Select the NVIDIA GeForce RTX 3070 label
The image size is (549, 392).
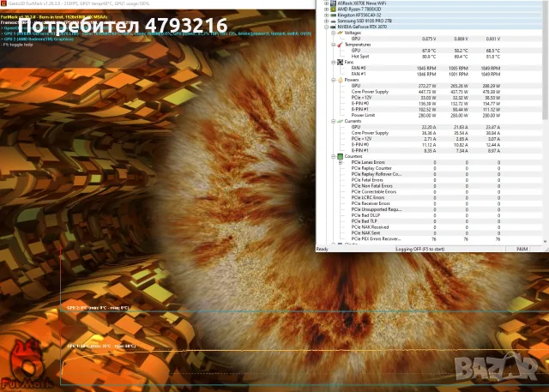[362, 27]
